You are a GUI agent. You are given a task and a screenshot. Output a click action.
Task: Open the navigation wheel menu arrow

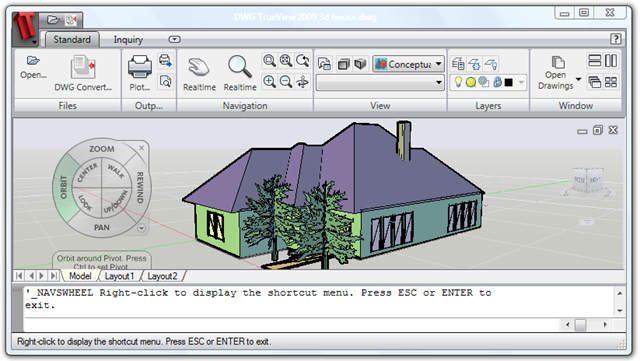coord(141,228)
